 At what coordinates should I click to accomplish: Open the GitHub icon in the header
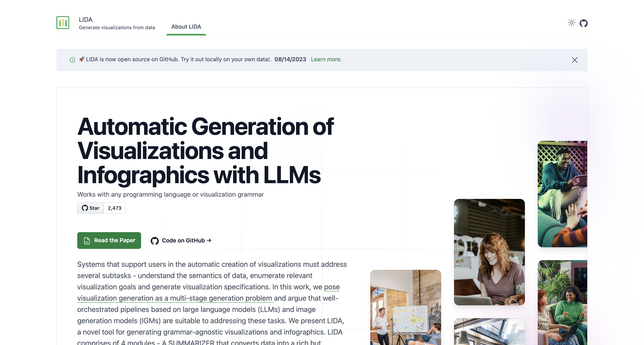pyautogui.click(x=583, y=23)
